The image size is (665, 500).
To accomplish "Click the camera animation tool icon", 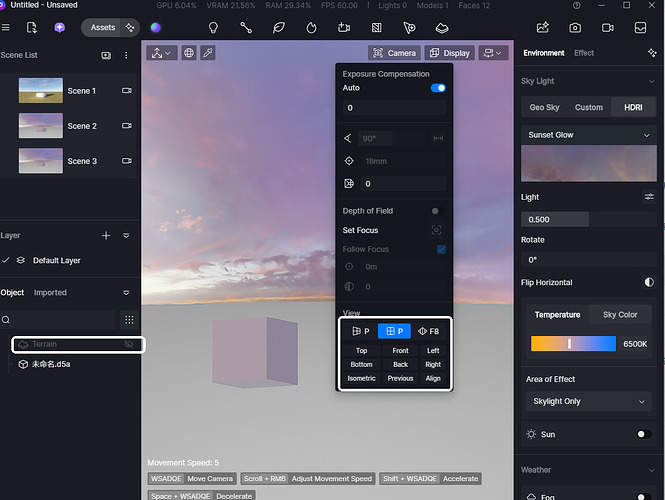I will click(344, 28).
